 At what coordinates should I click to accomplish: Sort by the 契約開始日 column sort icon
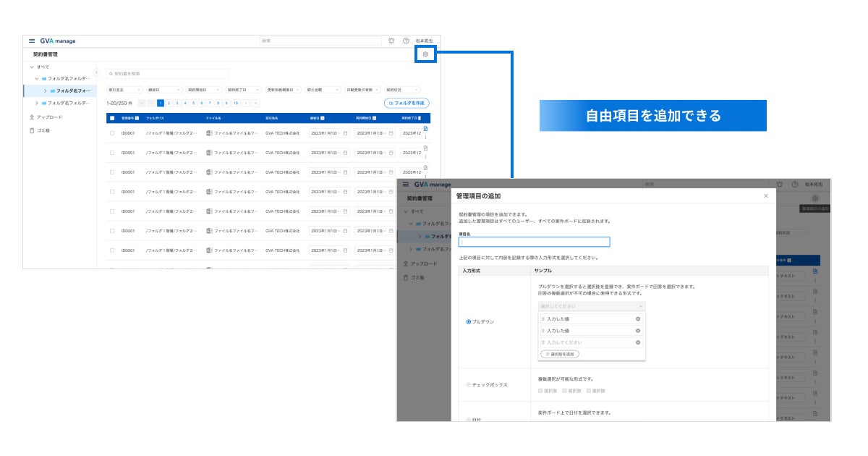tap(374, 117)
